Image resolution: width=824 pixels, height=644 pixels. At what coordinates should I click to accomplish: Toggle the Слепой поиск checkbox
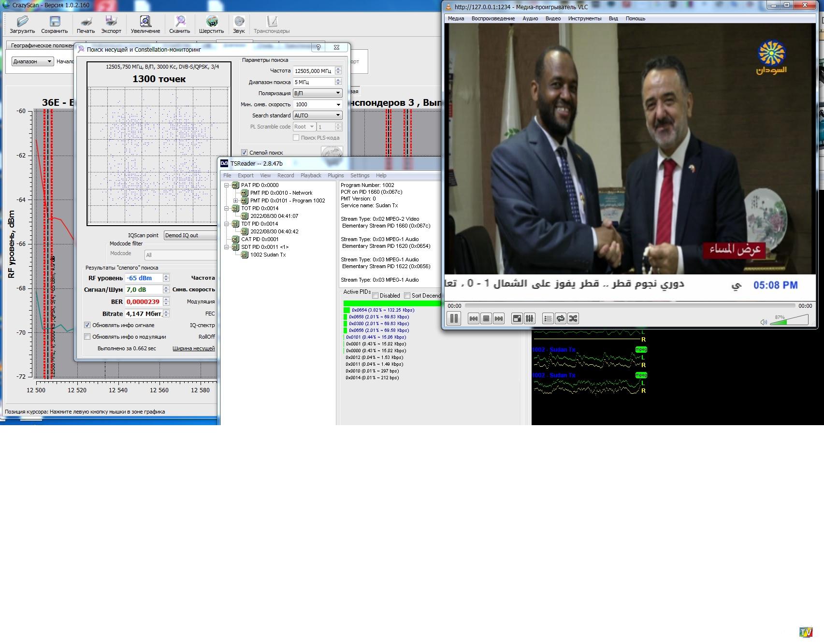point(245,153)
